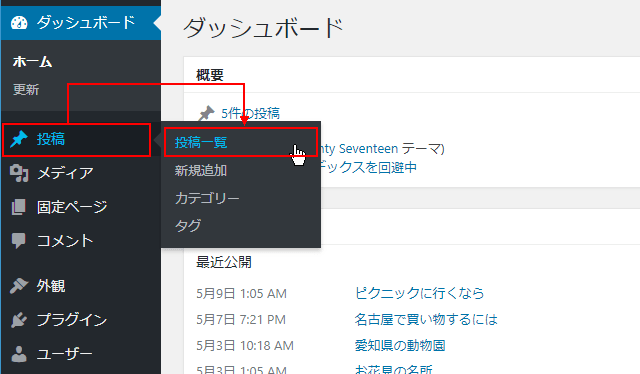This screenshot has height=374, width=640.
Task: Choose 新規追加 from the posts submenu
Action: tap(201, 170)
